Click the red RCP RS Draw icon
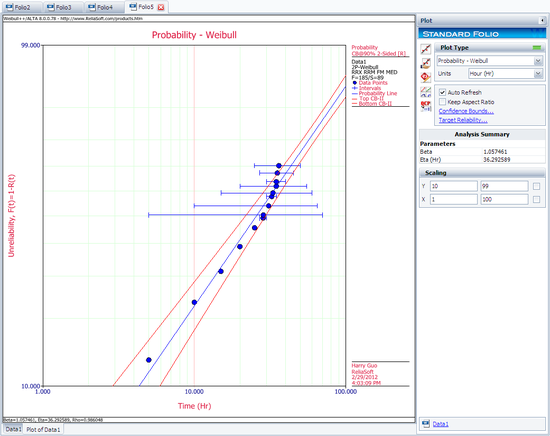Image resolution: width=550 pixels, height=436 pixels. coord(426,106)
